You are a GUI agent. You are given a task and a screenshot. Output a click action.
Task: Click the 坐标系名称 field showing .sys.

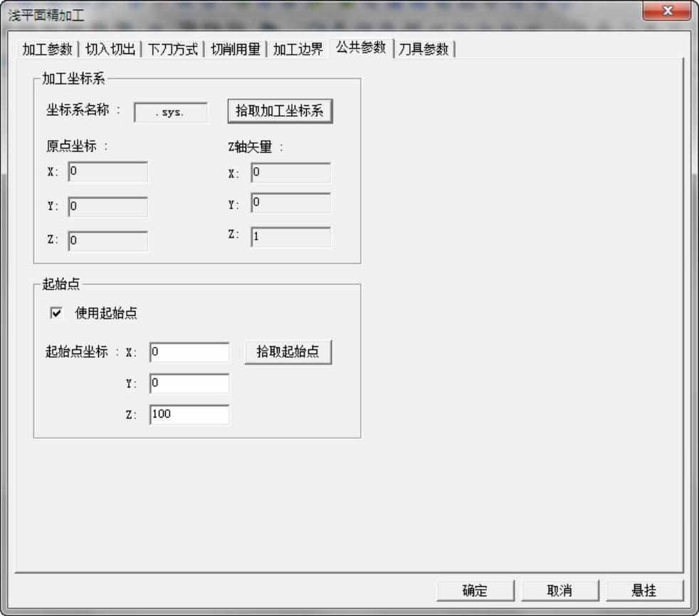point(170,112)
